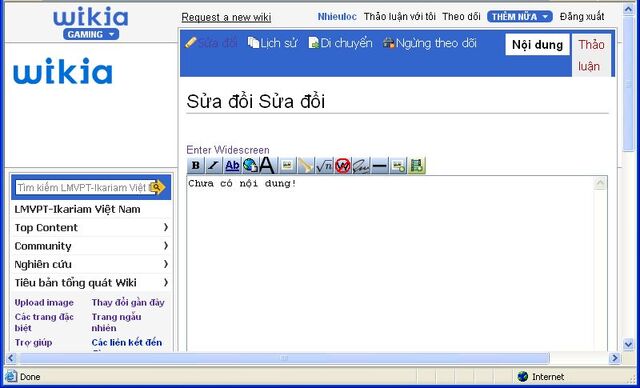Screen dimensions: 640x388
Task: Select the Di chuyển page action
Action: (x=346, y=43)
